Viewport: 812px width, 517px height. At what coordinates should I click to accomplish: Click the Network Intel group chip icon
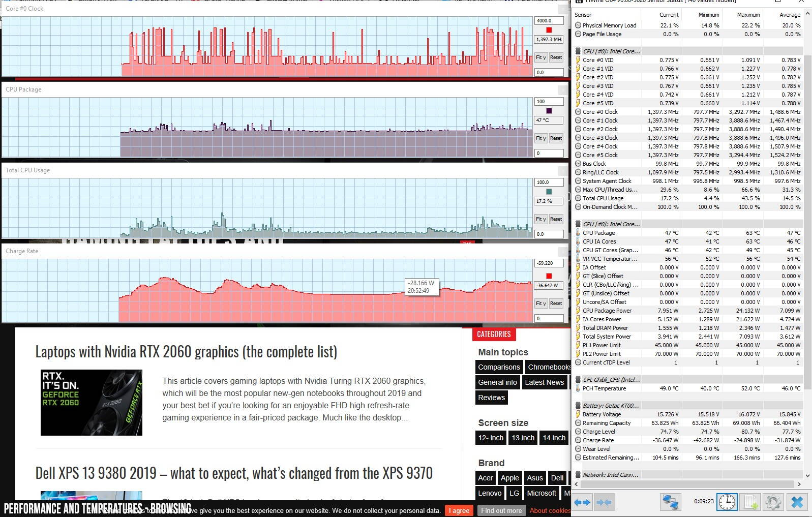point(578,475)
